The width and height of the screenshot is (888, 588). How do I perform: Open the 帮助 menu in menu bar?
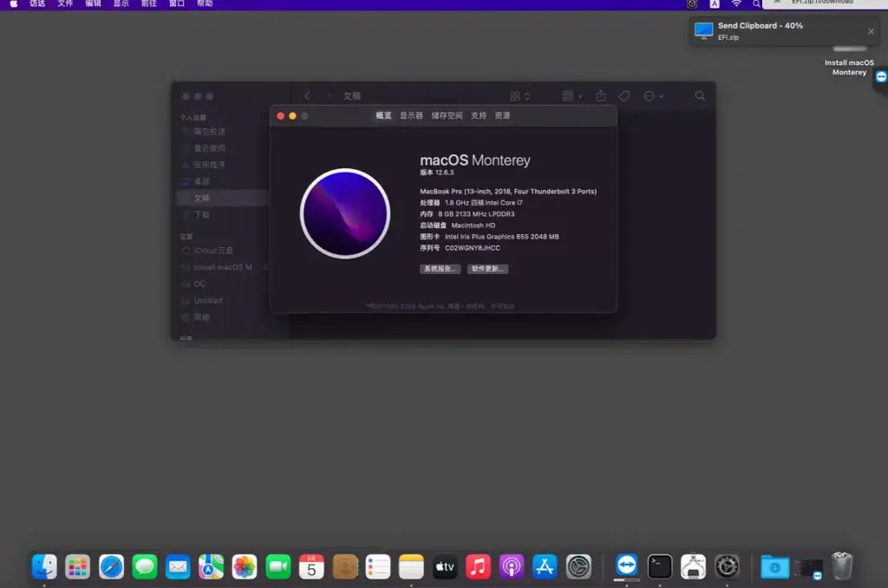coord(205,3)
